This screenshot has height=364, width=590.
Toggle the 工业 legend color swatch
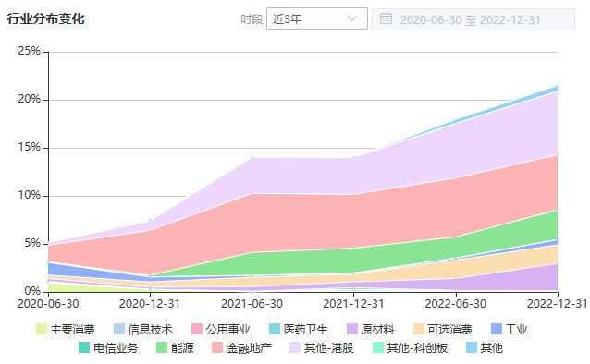coord(497,329)
